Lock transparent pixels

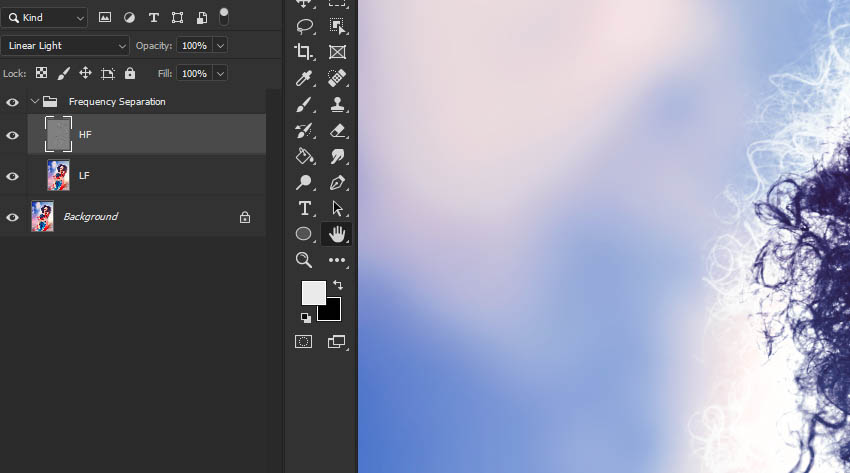coord(41,73)
